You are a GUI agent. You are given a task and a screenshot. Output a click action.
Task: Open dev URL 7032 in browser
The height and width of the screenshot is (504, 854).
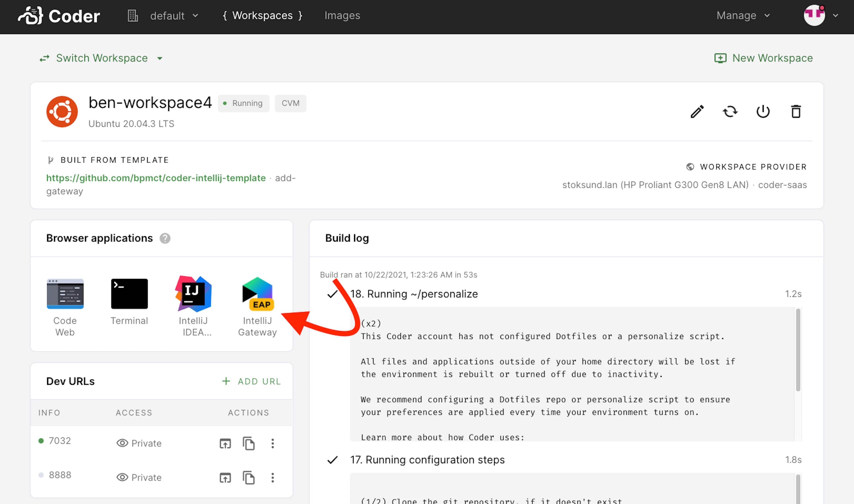[225, 444]
